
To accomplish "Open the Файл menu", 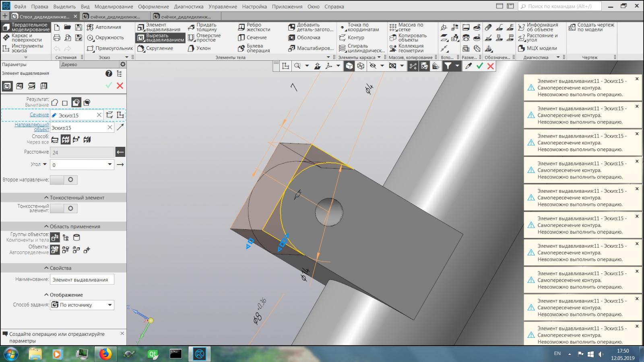I will tap(20, 6).
